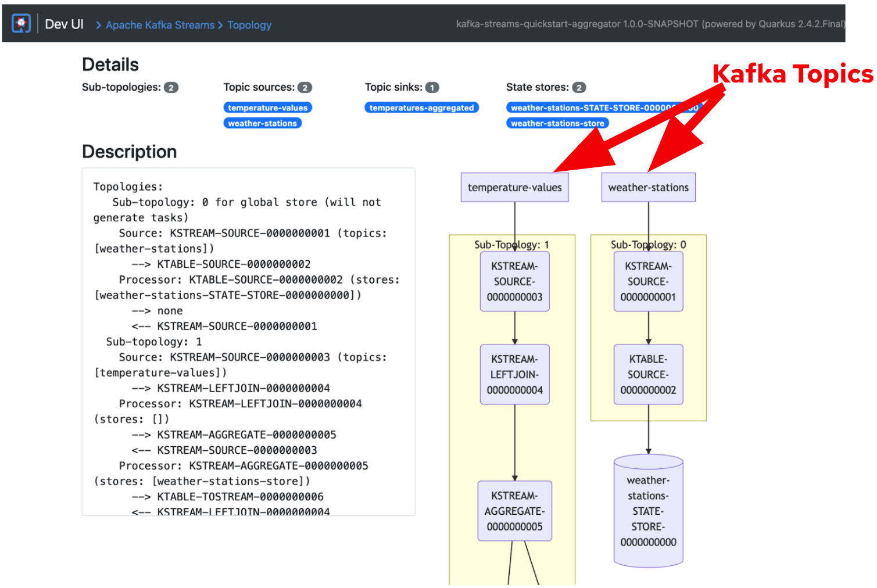
Task: Click the '<-- KSTREAM-SOURCE-0000000003' description line
Action: coord(224,450)
